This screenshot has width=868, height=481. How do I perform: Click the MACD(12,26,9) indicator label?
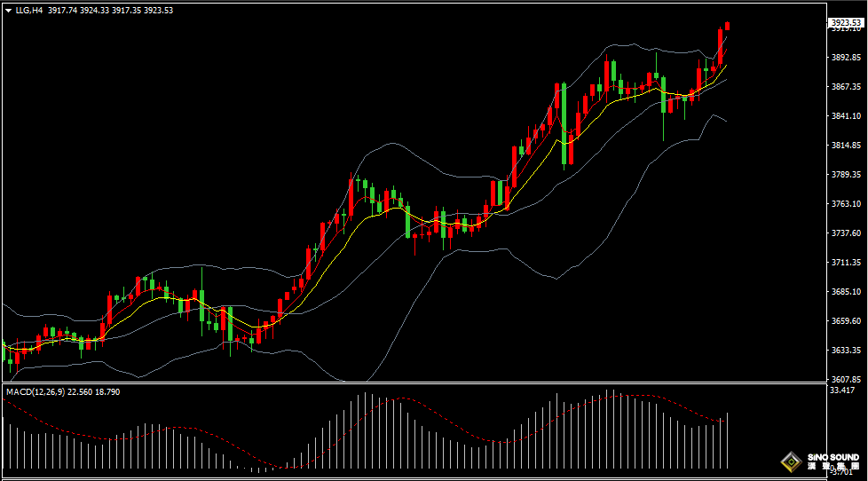tap(35, 391)
